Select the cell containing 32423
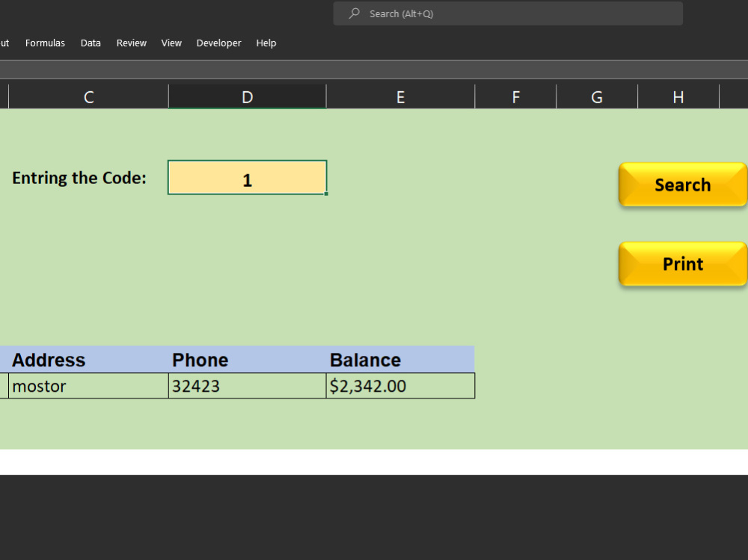The height and width of the screenshot is (560, 748). pyautogui.click(x=247, y=385)
